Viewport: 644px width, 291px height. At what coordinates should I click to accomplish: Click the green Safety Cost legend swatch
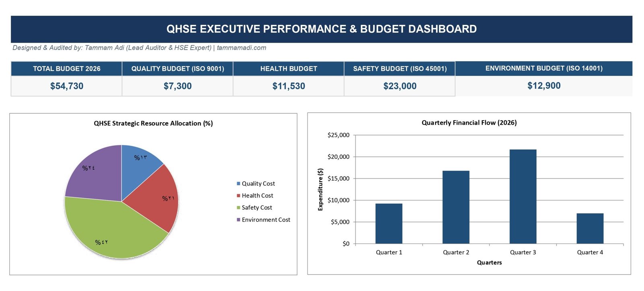(238, 208)
